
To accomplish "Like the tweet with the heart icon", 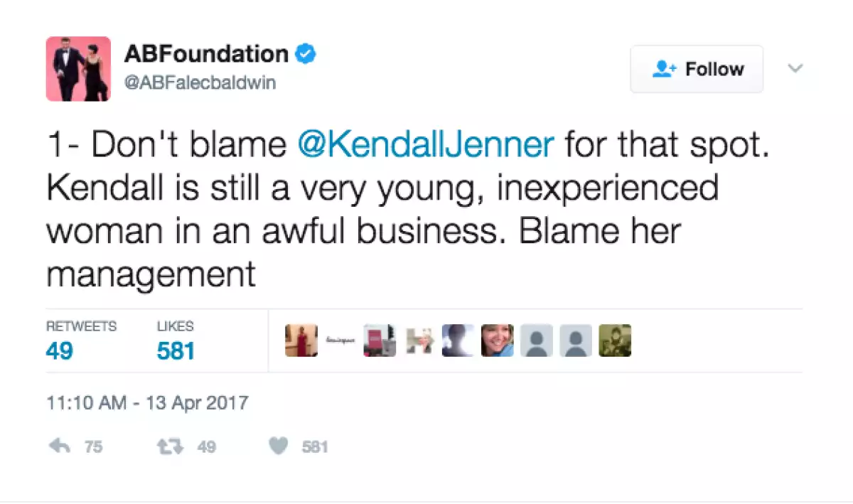I will 279,446.
